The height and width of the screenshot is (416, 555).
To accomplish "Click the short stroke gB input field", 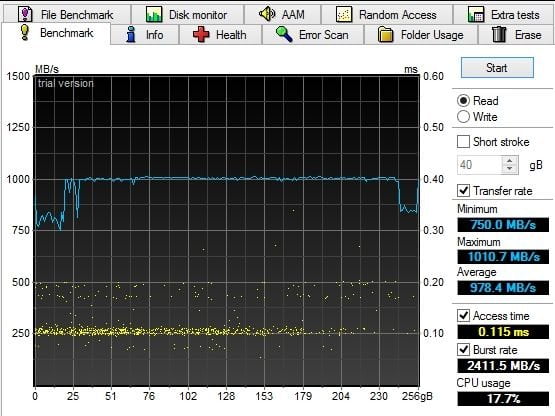I will pos(480,165).
